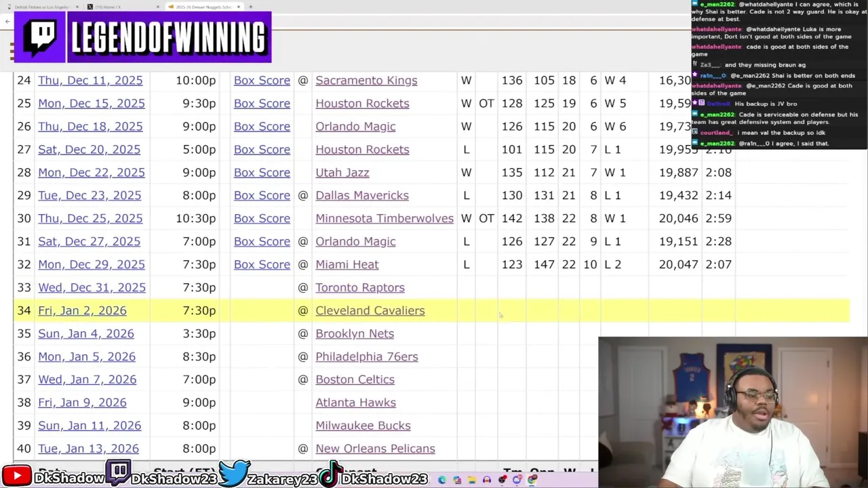Open the Mon, Dec 22, 2025 date link
The width and height of the screenshot is (868, 488).
pyautogui.click(x=92, y=173)
